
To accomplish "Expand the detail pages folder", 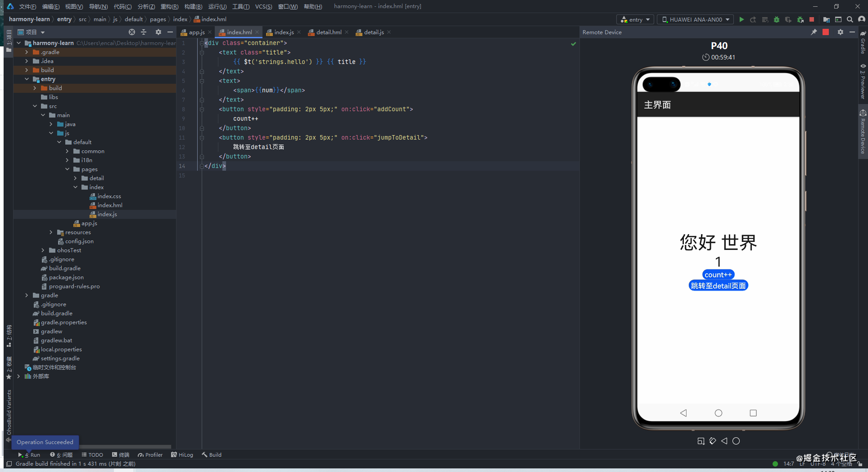I will tap(75, 178).
